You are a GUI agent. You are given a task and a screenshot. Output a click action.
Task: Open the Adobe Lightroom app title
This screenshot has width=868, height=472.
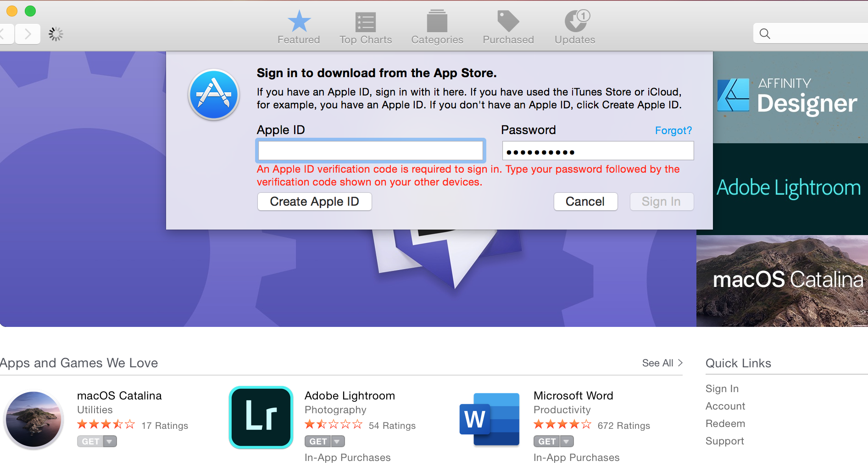pos(350,396)
